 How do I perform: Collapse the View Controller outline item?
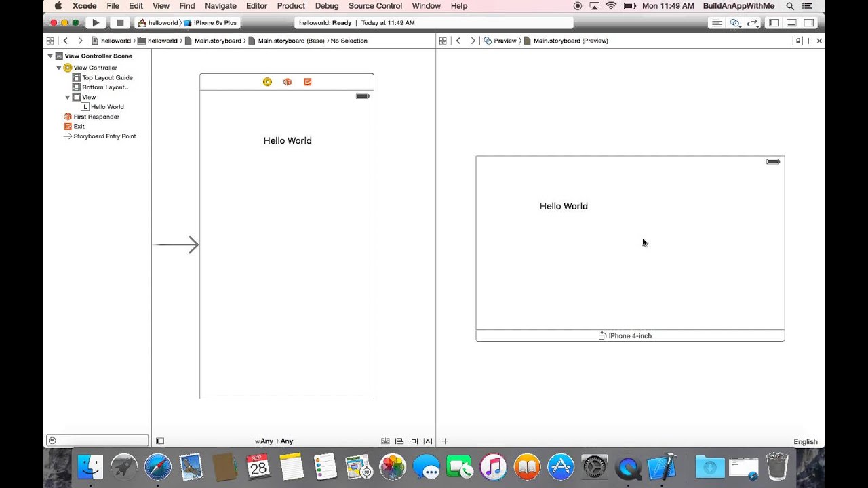pos(59,68)
